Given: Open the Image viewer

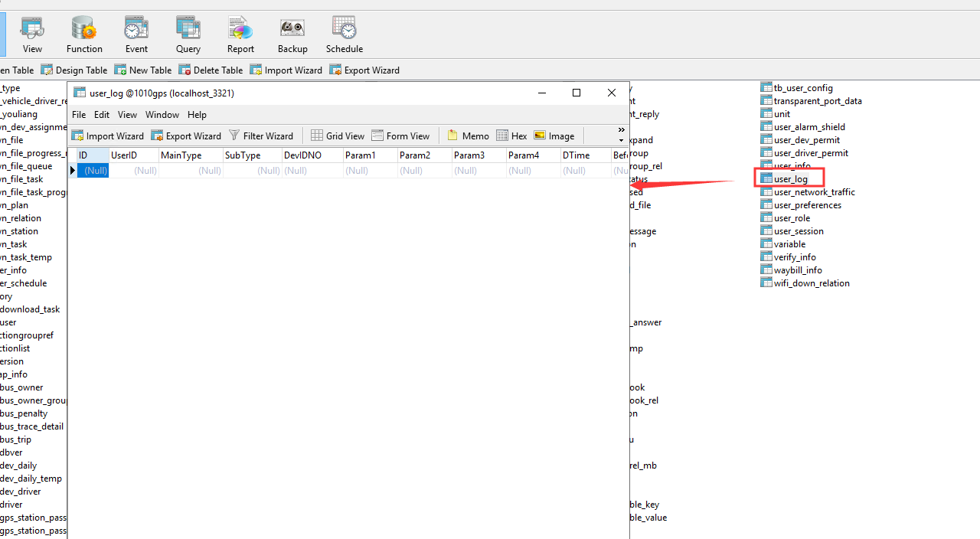Looking at the screenshot, I should 554,136.
